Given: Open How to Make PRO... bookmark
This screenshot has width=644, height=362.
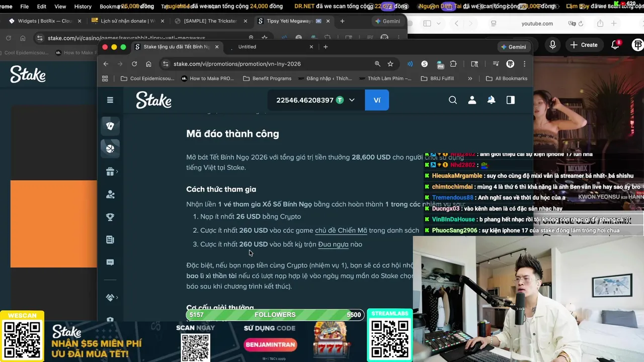Looking at the screenshot, I should (x=207, y=78).
